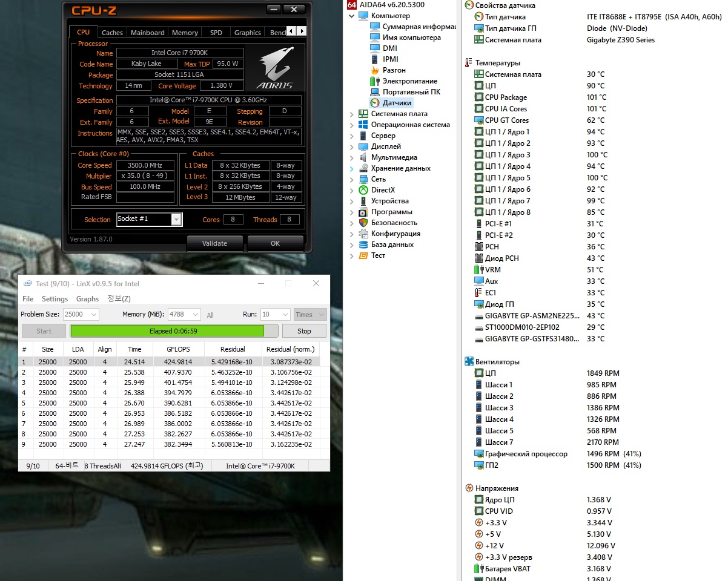Screen dimensions: 728x581
Task: Click the Программы software icon
Action: click(x=363, y=212)
